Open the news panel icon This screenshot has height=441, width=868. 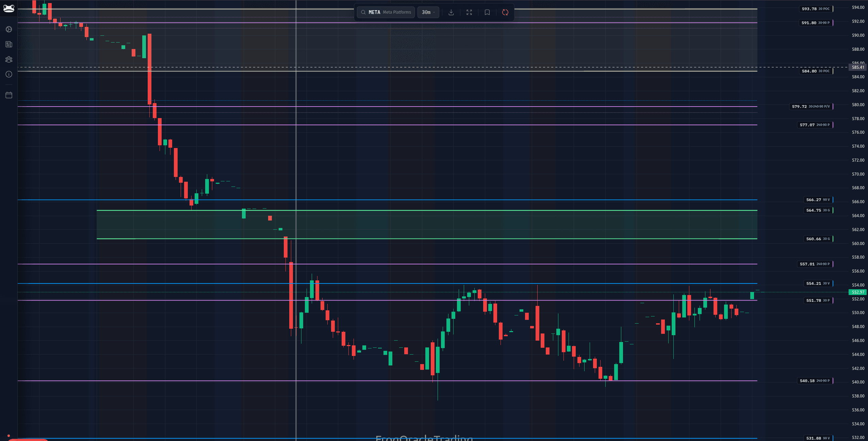click(x=9, y=44)
